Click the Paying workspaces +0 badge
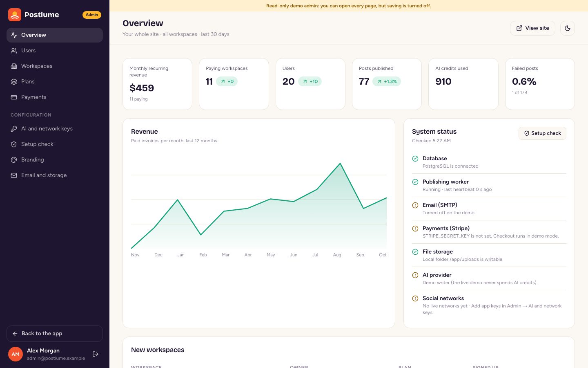588x368 pixels. pos(227,81)
